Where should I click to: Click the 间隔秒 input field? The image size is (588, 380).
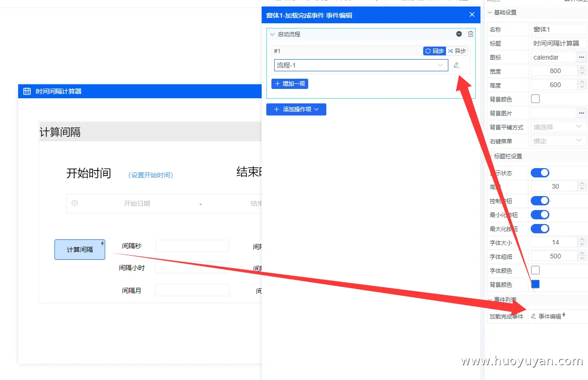pos(192,246)
